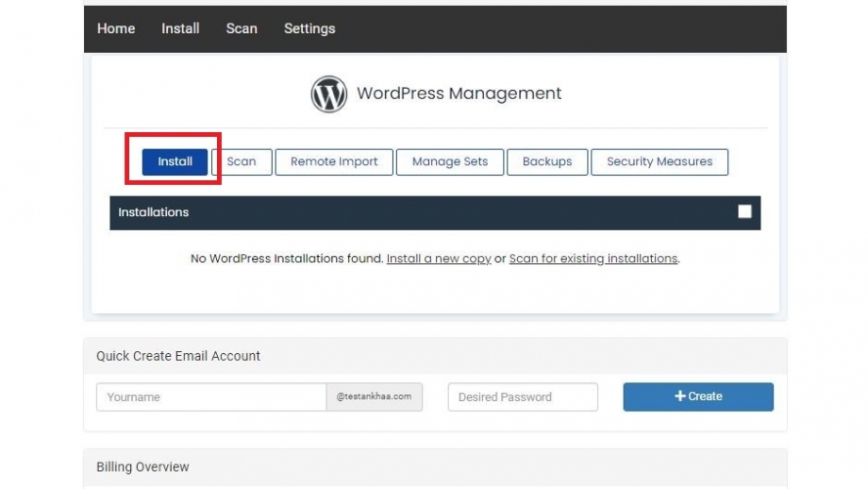
Task: Click the Installations header bar
Action: point(435,212)
